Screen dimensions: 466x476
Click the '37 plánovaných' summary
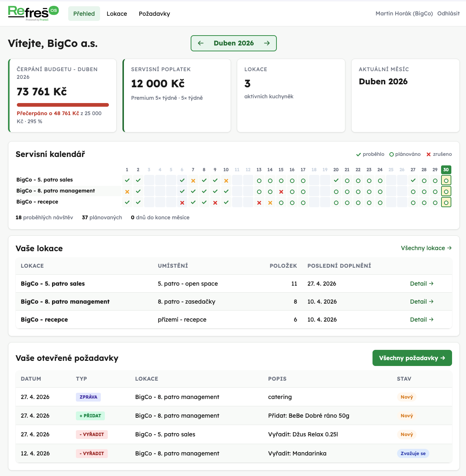click(102, 217)
